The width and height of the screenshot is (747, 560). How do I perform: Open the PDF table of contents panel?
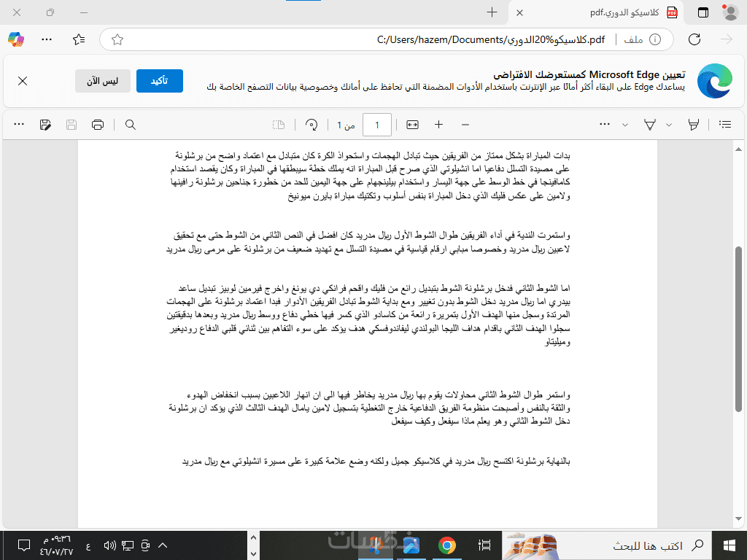[x=725, y=125]
